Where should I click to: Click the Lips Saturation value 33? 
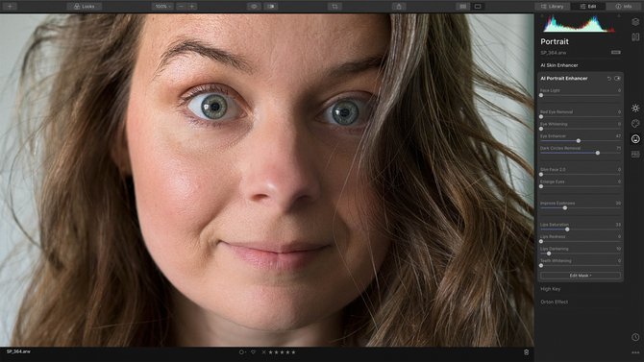point(618,225)
